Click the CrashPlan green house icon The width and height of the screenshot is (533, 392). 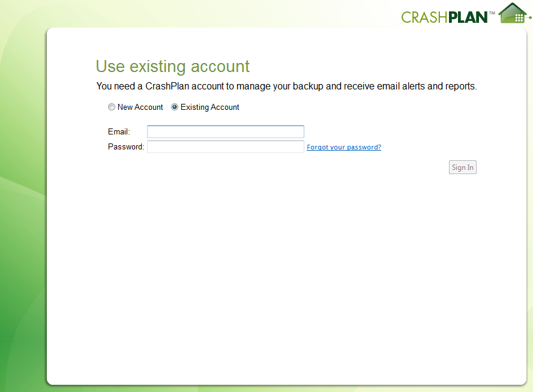512,13
